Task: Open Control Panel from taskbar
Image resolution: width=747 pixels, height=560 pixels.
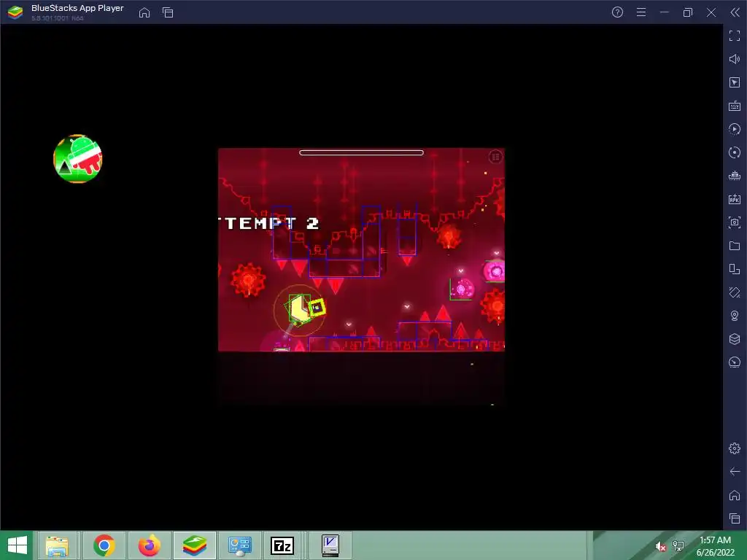Action: tap(239, 545)
